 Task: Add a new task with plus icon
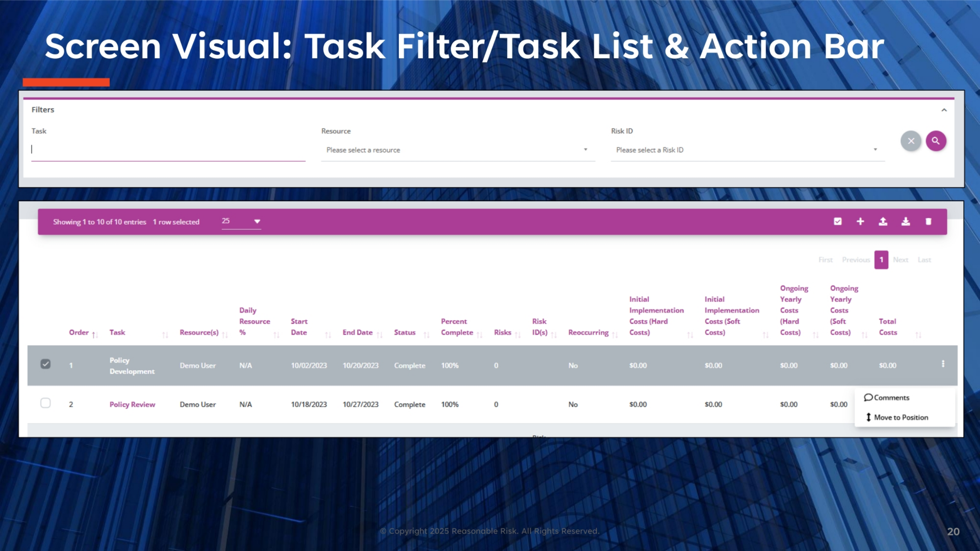coord(860,222)
